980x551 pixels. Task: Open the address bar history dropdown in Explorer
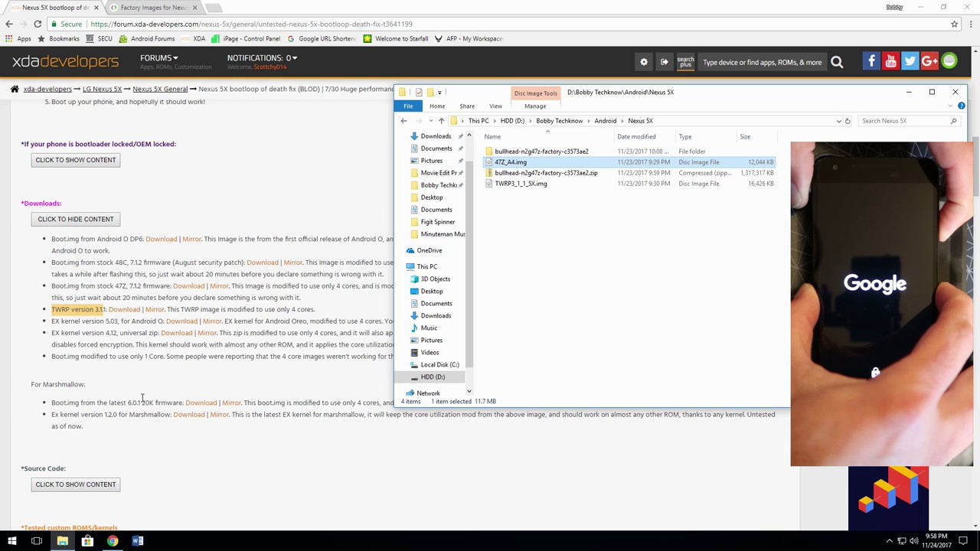(838, 121)
